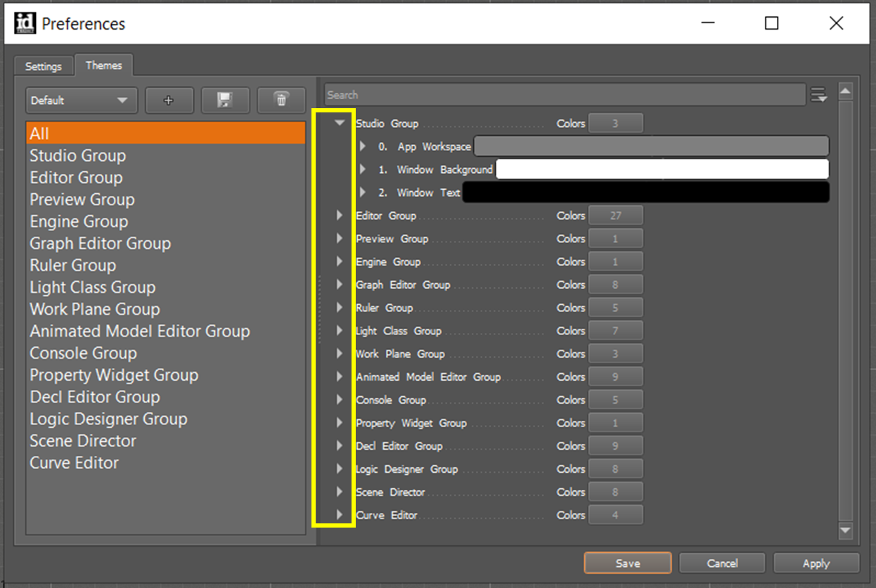Click the Curve Editor Colors count 4
The width and height of the screenshot is (876, 588).
615,515
